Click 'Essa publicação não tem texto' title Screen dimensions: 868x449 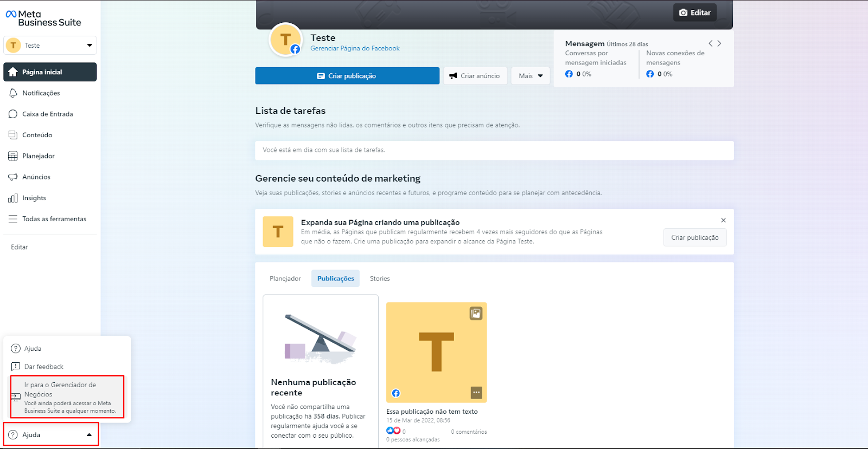tap(432, 412)
